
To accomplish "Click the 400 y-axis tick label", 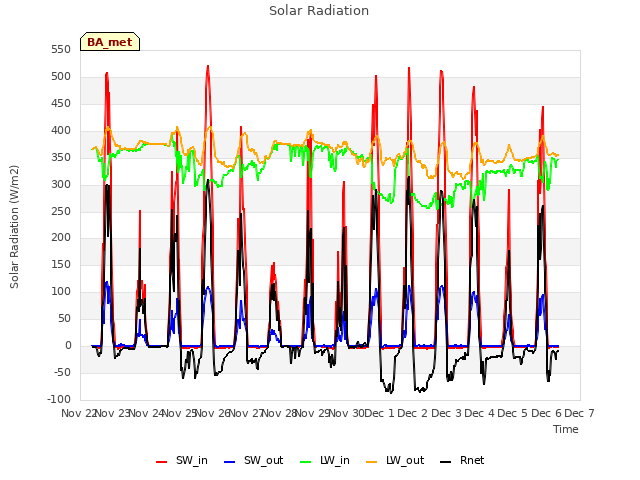I will coord(61,131).
